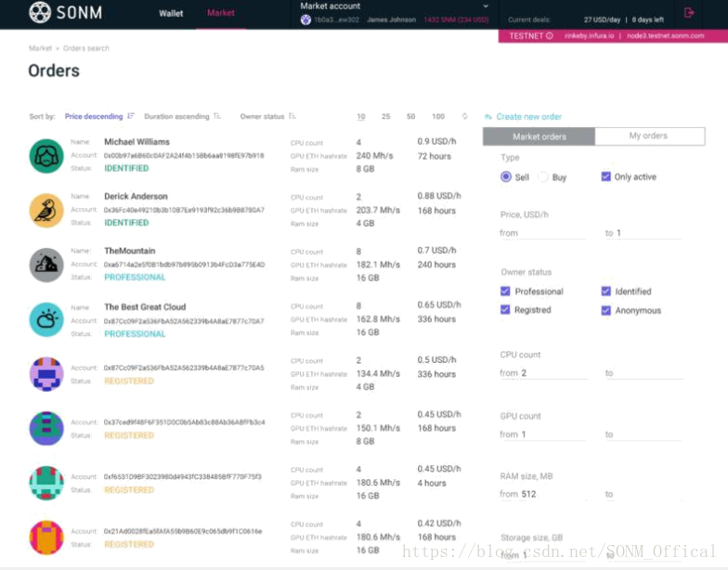Click Michael Williams account address
This screenshot has width=728, height=570.
pos(184,156)
